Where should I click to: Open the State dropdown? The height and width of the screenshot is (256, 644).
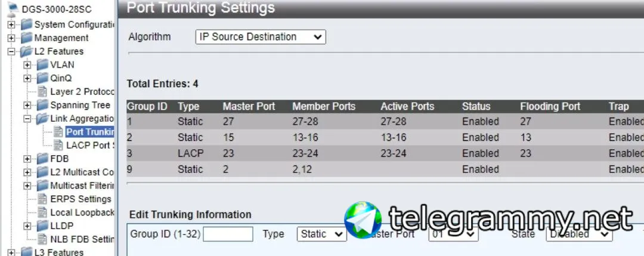click(x=579, y=235)
